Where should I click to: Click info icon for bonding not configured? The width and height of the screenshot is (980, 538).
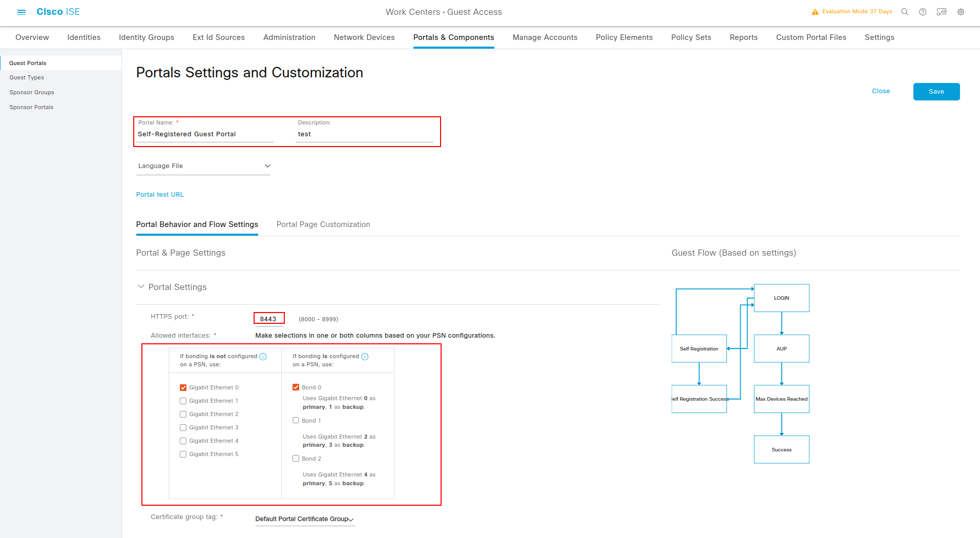263,357
